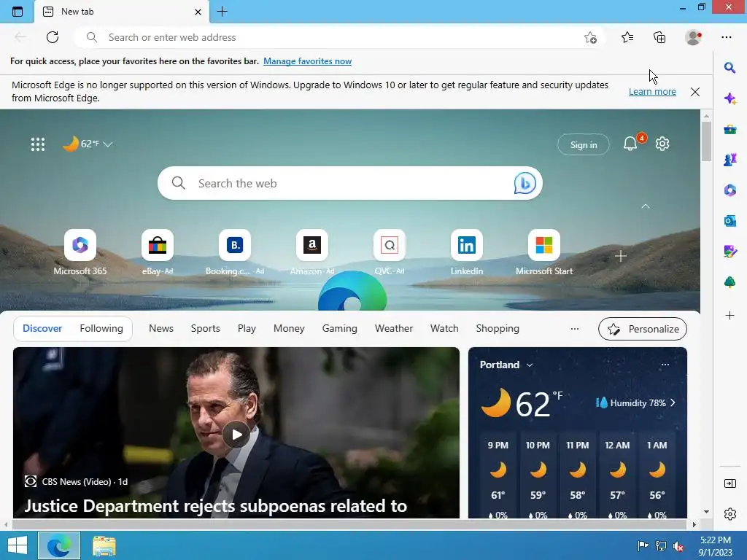This screenshot has height=560, width=747.
Task: Show more feed categories ellipsis
Action: (x=575, y=329)
